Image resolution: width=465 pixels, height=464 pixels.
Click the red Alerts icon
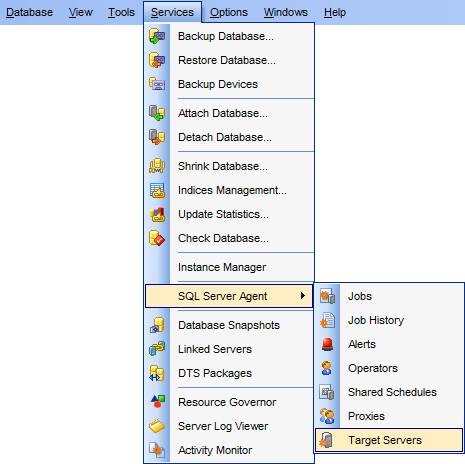(x=327, y=344)
